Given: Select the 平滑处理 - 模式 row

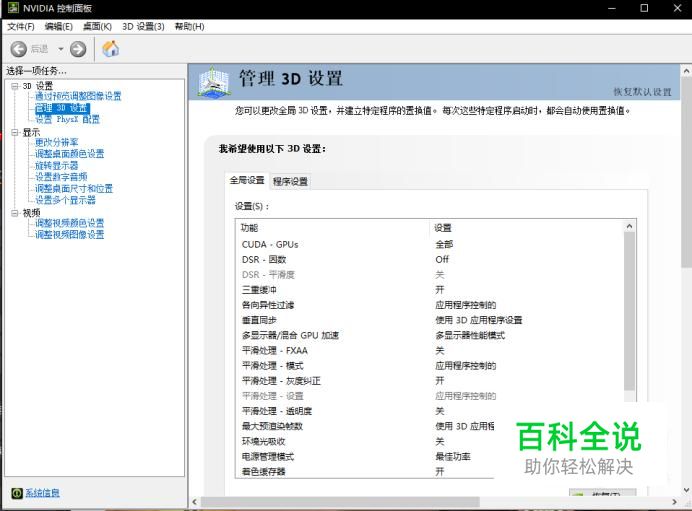Looking at the screenshot, I should (430, 366).
